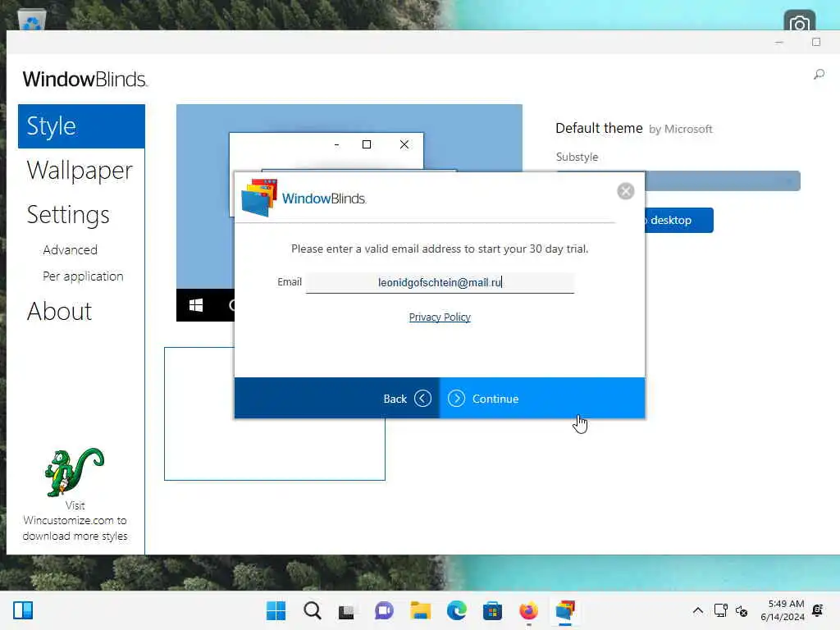Viewport: 840px width, 630px height.
Task: Go Back in the trial dialog
Action: coord(337,399)
